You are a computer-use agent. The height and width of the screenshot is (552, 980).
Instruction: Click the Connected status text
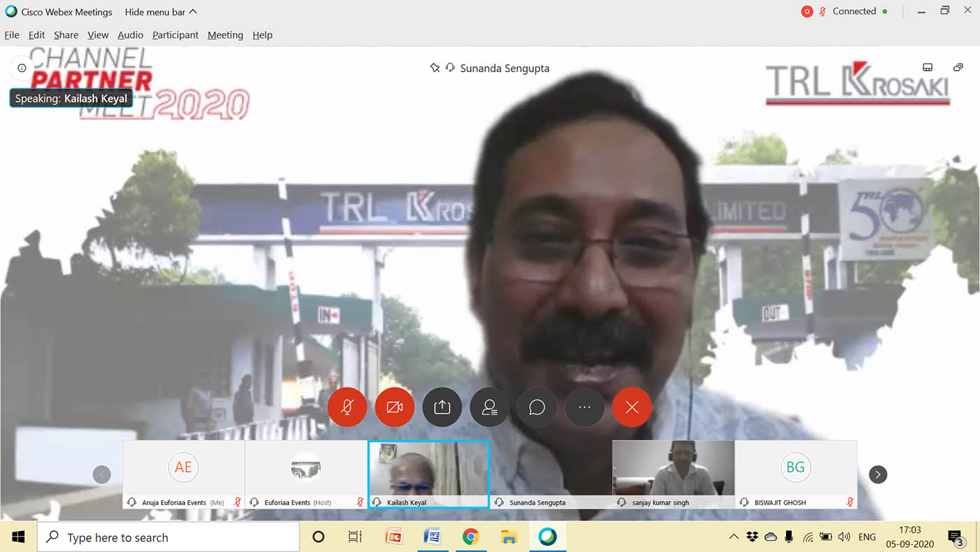[x=854, y=11]
